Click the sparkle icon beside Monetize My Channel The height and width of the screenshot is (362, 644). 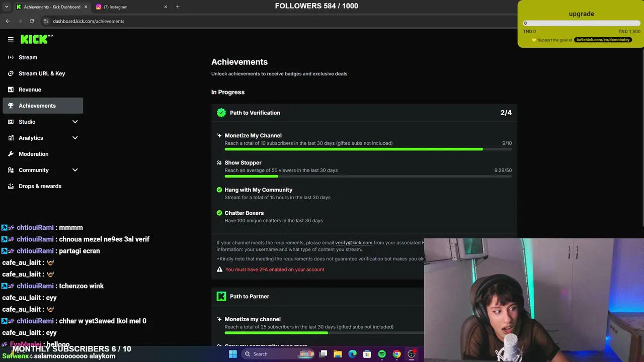(x=219, y=135)
